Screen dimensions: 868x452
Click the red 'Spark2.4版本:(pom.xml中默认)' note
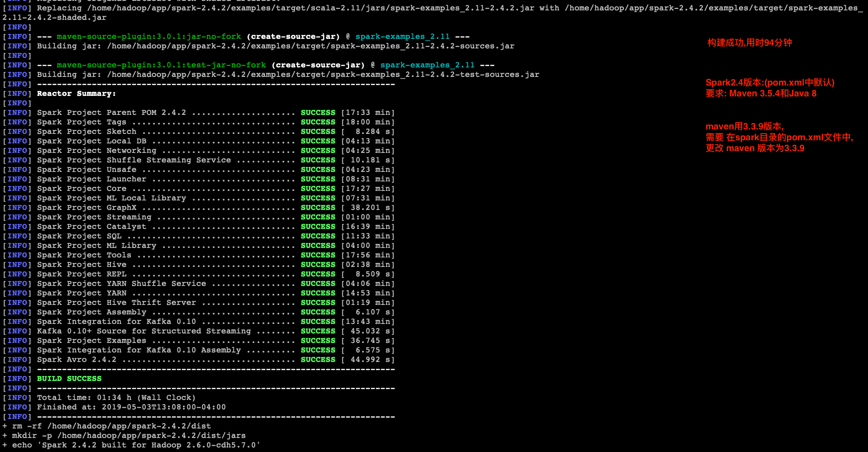pyautogui.click(x=770, y=83)
